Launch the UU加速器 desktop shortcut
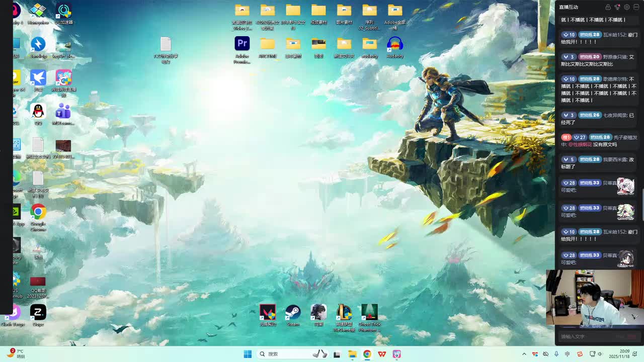The height and width of the screenshot is (362, 644). (x=63, y=14)
